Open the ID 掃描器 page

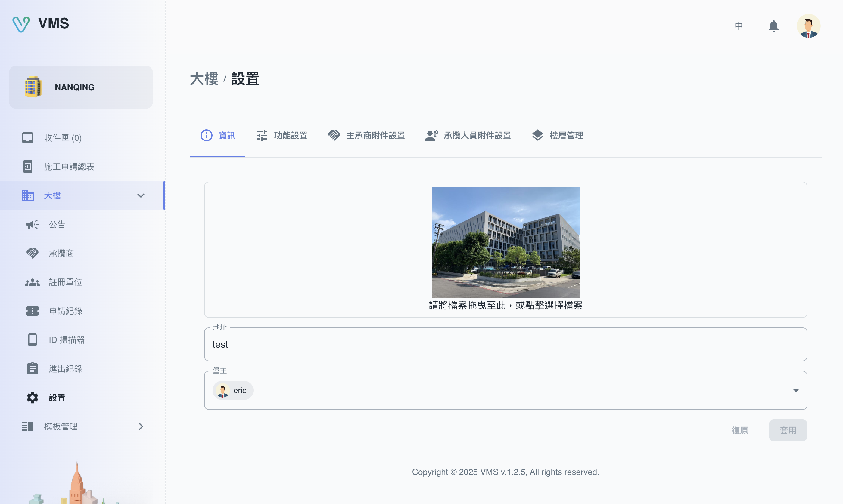[67, 340]
